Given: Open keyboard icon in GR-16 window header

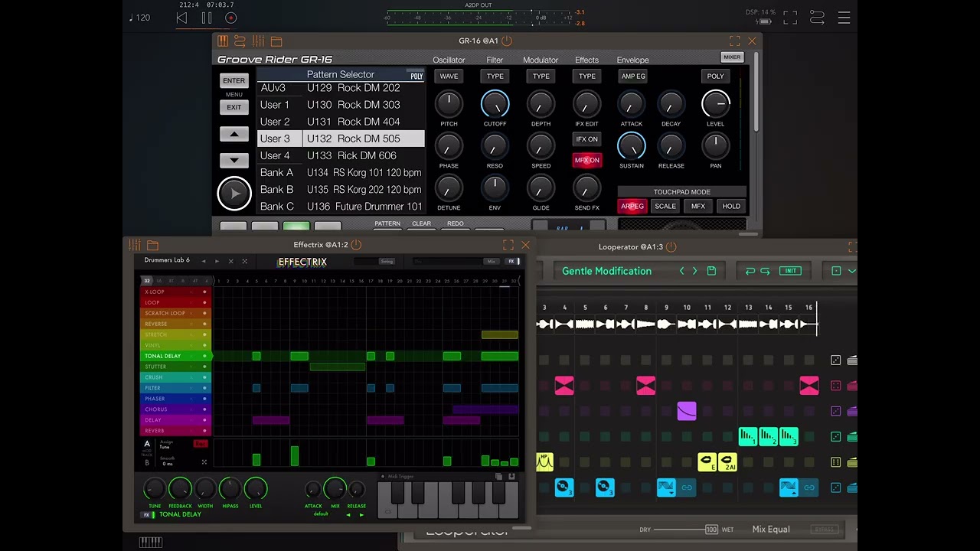Looking at the screenshot, I should click(x=223, y=41).
